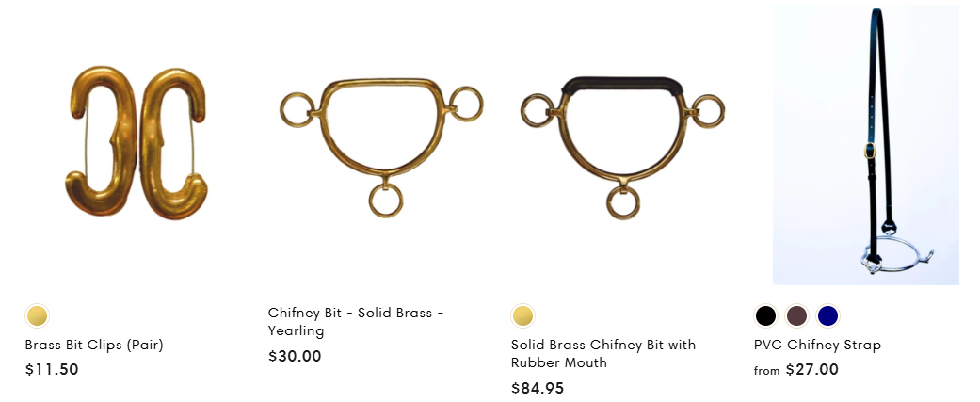The height and width of the screenshot is (402, 980).
Task: Select gold swatch for Rubber Mouth Chifney Bit
Action: click(x=522, y=315)
